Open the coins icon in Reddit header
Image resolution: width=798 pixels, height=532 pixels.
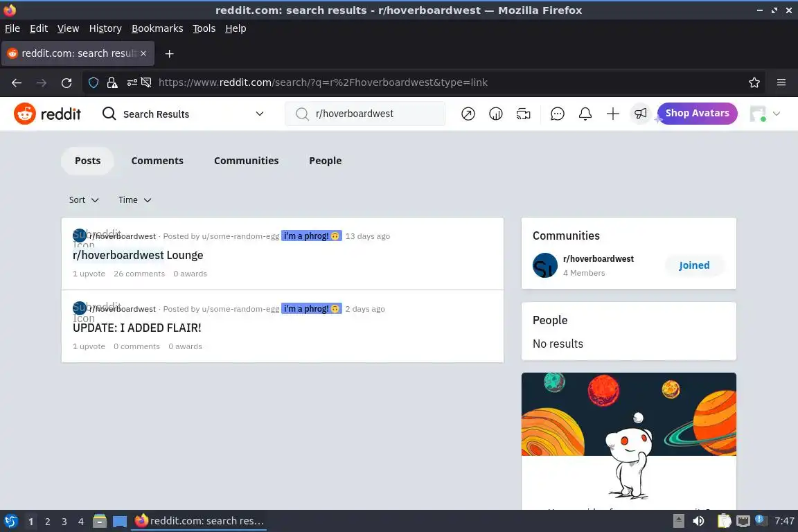coord(495,114)
